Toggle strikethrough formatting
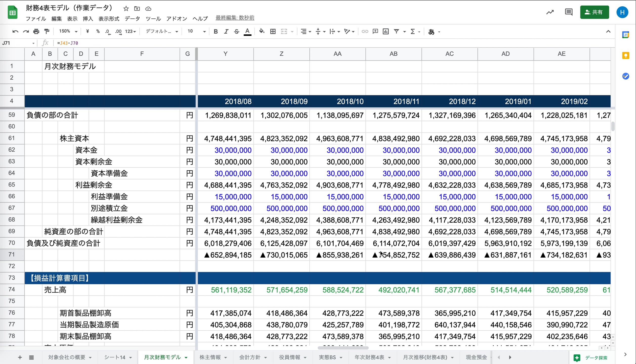636x364 pixels. 237,31
